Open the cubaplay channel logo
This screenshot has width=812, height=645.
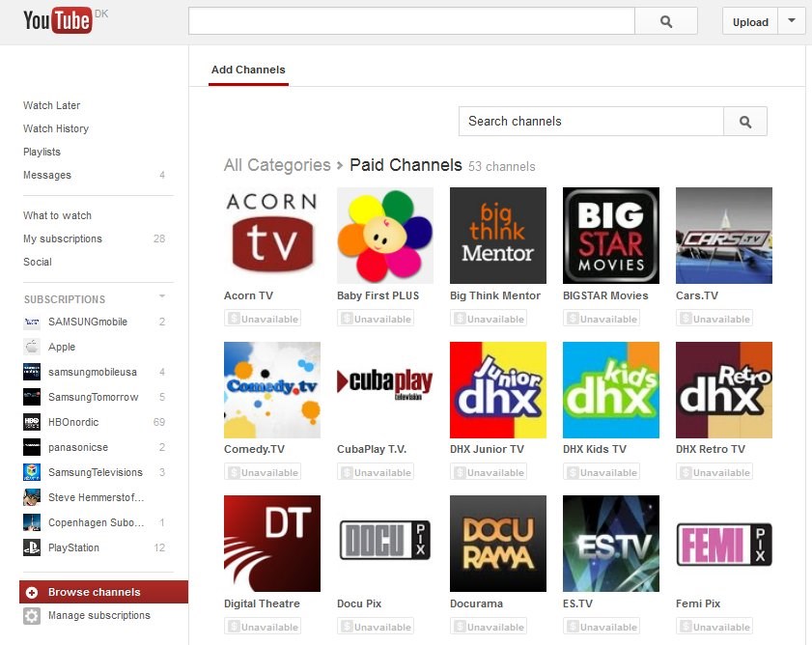(385, 383)
